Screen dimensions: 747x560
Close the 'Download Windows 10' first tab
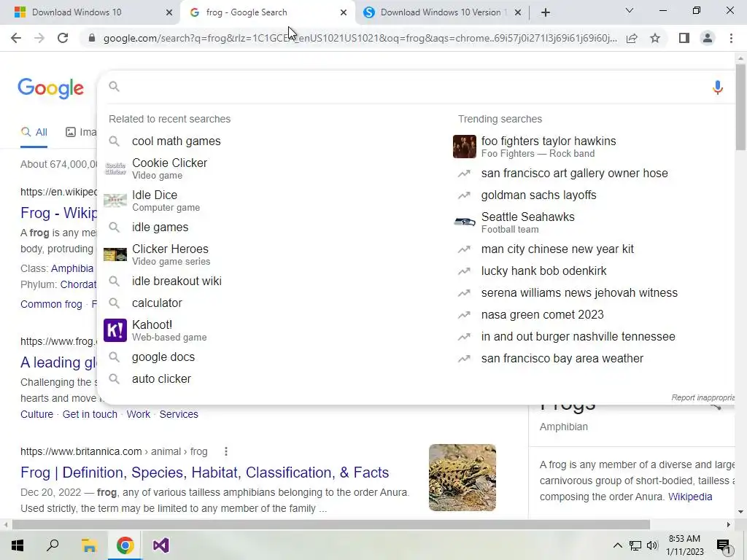[169, 12]
